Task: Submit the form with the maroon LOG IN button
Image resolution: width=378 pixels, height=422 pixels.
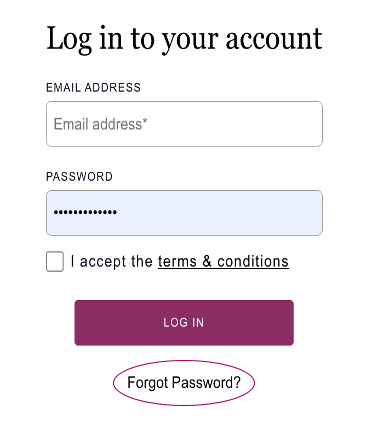Action: point(184,323)
